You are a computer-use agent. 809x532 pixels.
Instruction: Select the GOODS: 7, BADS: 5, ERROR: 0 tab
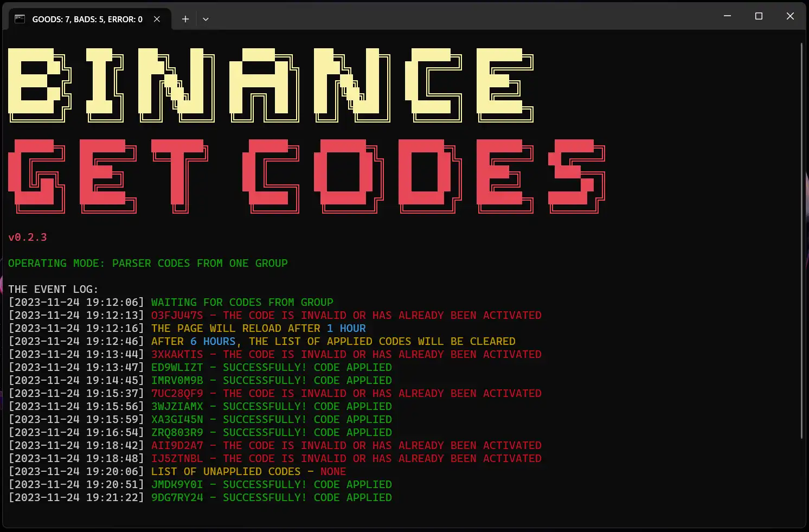90,19
